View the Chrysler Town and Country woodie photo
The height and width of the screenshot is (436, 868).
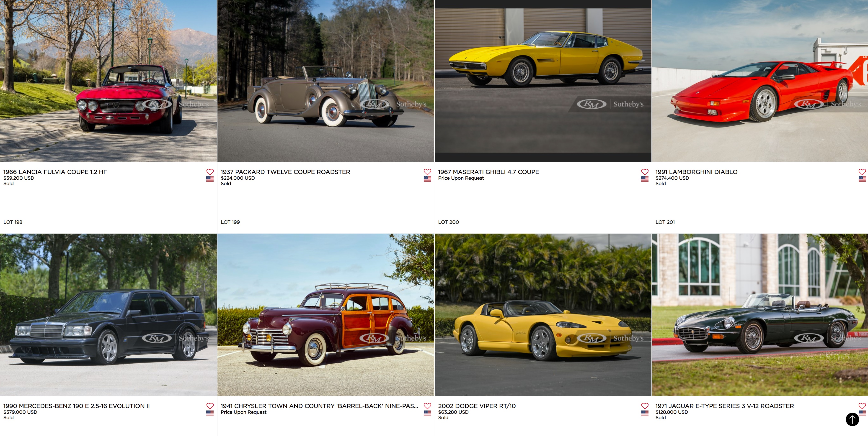point(325,315)
